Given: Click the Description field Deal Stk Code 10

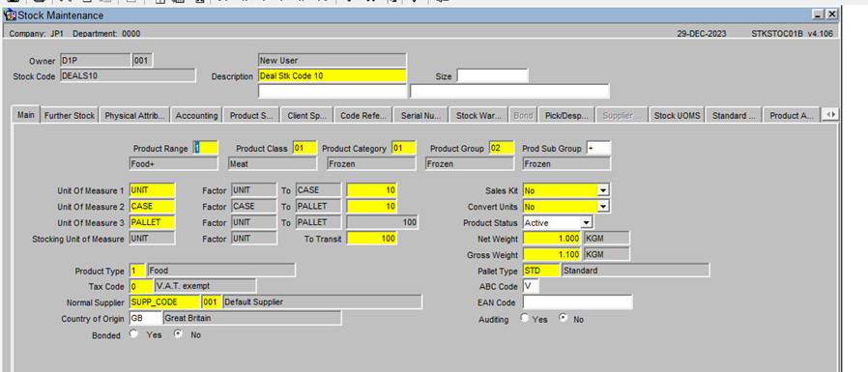Looking at the screenshot, I should click(333, 75).
